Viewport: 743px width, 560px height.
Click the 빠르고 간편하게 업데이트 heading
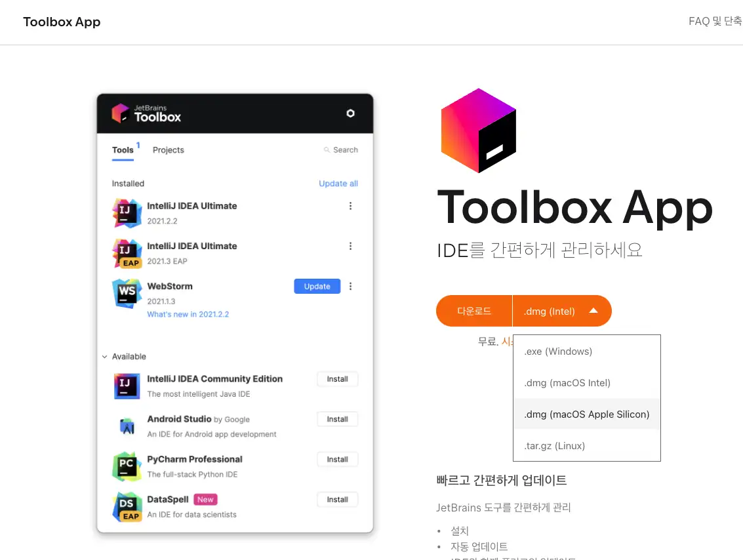click(x=501, y=481)
